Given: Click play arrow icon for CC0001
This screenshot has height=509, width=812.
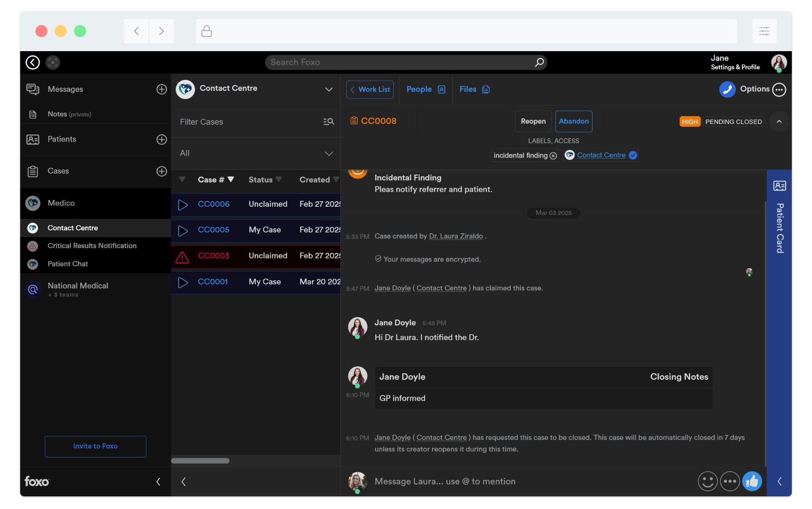Looking at the screenshot, I should click(183, 282).
